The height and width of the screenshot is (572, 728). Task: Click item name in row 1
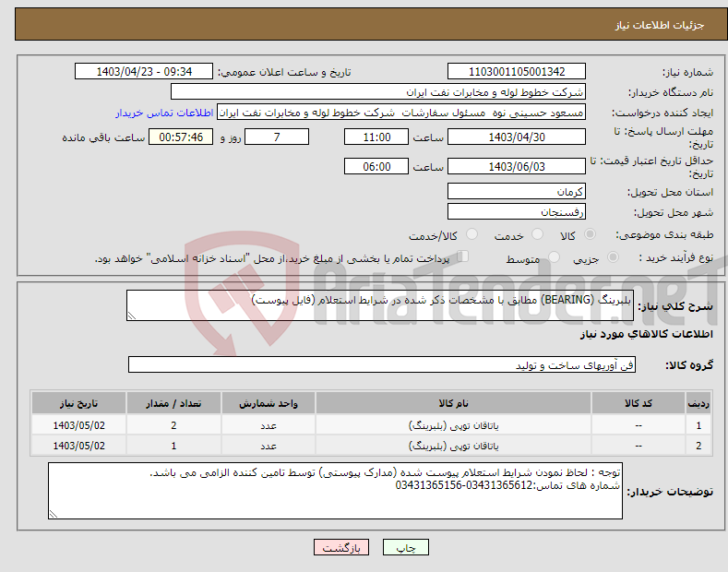tap(453, 425)
